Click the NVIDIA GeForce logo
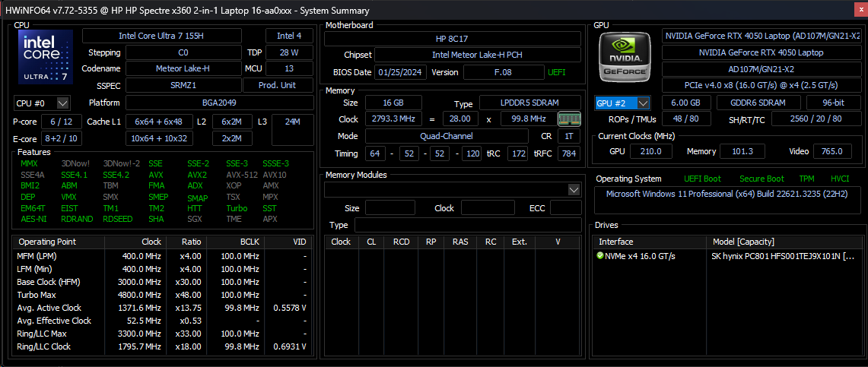868x367 pixels. point(625,56)
